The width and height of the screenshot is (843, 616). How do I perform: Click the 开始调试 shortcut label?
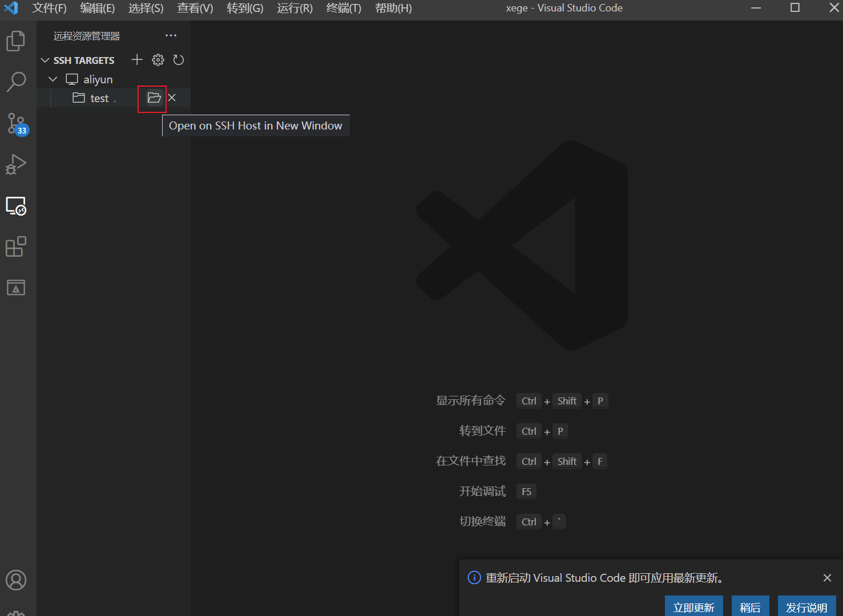point(483,491)
